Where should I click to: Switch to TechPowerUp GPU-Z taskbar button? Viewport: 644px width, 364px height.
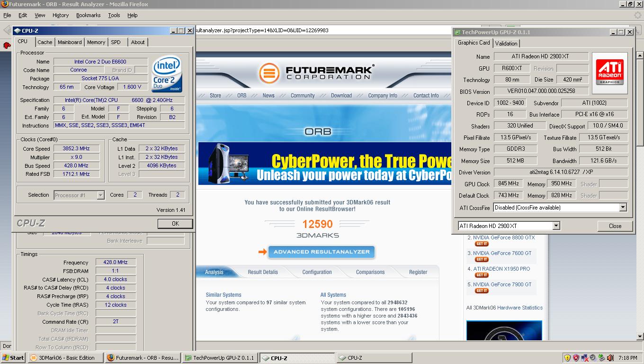coord(220,358)
